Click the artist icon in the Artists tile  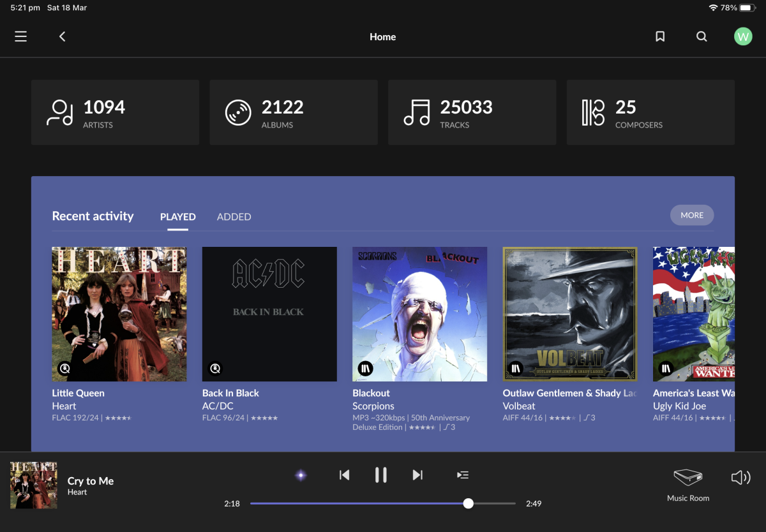(60, 113)
